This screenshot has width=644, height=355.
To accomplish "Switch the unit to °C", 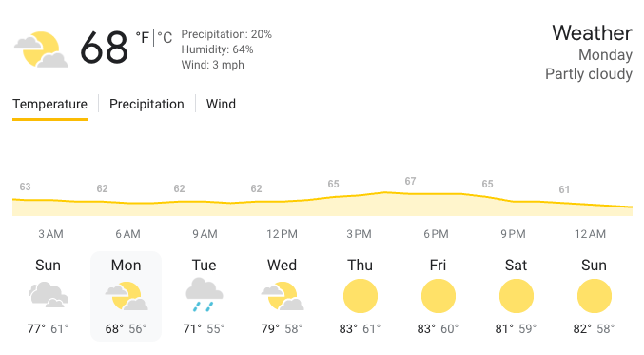I will tap(165, 38).
